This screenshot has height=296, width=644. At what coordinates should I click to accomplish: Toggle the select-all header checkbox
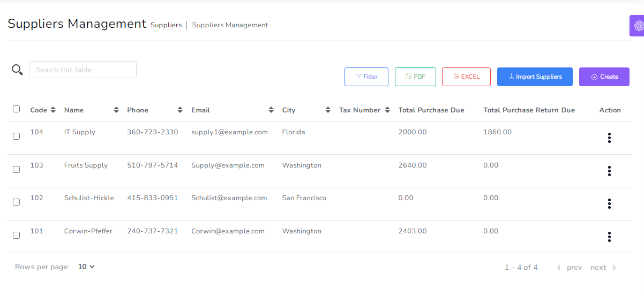pos(16,109)
